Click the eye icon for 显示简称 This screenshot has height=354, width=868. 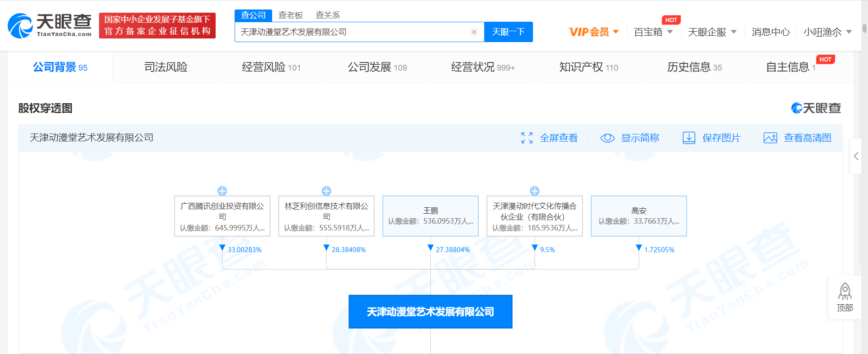point(608,138)
